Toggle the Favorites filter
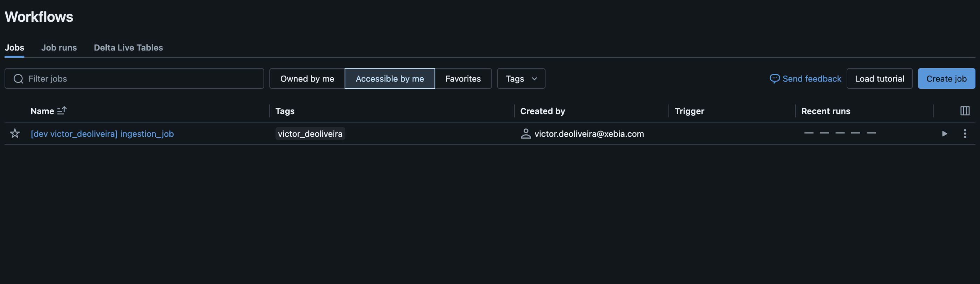The height and width of the screenshot is (284, 980). coord(463,79)
